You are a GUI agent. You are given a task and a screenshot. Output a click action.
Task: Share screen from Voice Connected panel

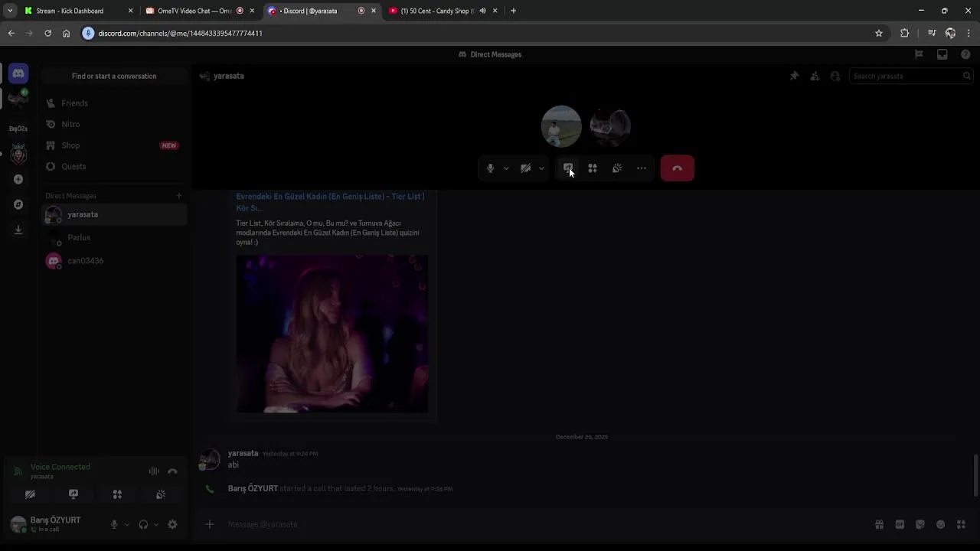(73, 494)
